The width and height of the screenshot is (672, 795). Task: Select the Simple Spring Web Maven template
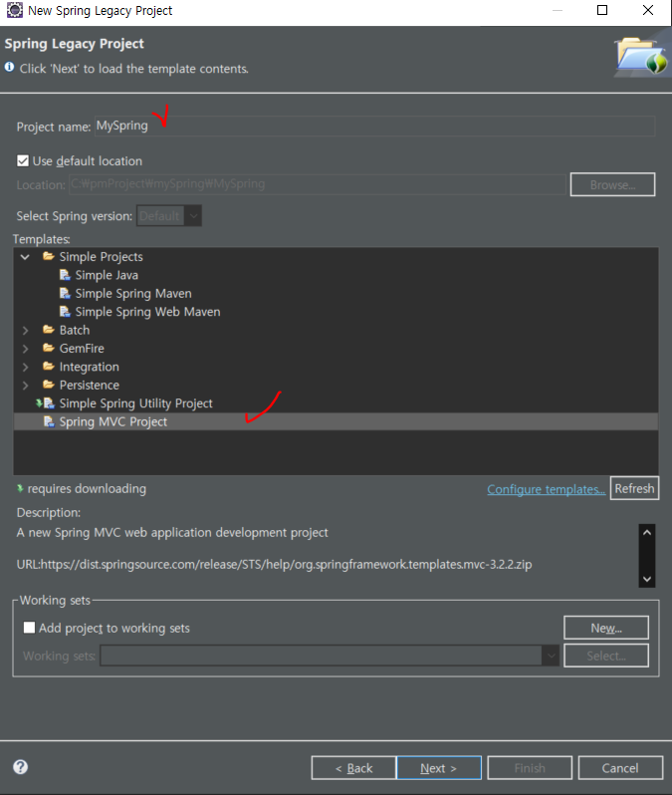(147, 312)
